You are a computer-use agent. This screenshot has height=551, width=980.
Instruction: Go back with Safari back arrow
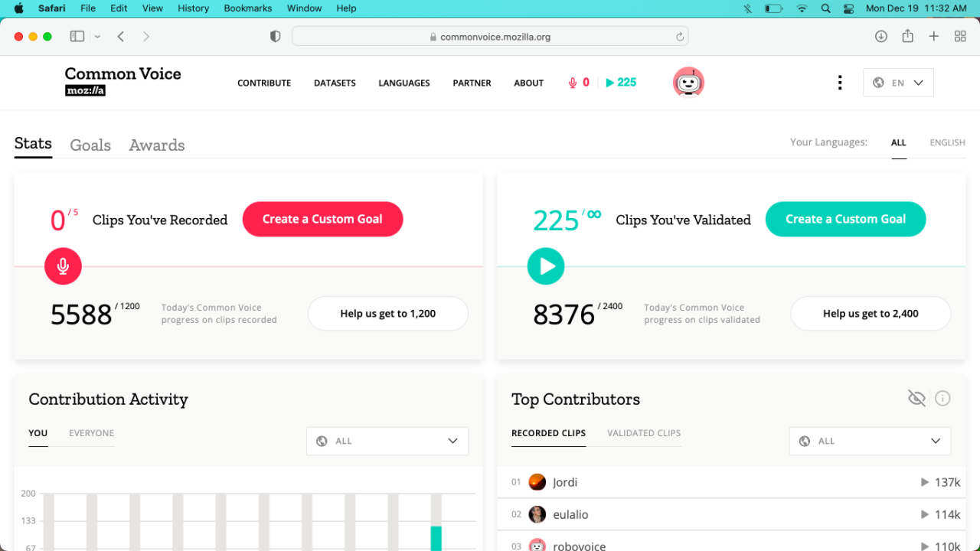121,37
